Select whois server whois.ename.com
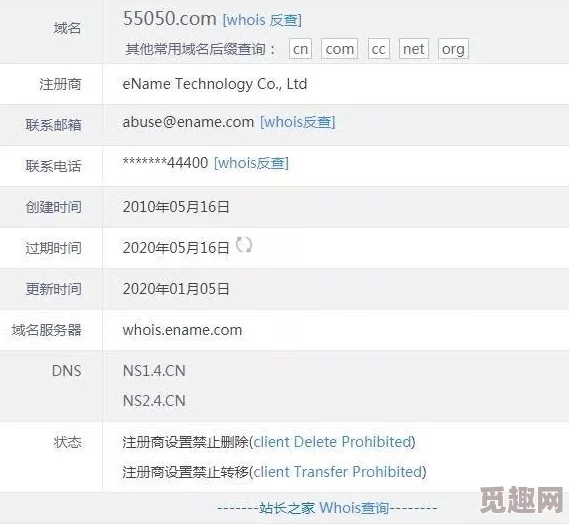Viewport: 569px width, 524px height. coord(182,330)
